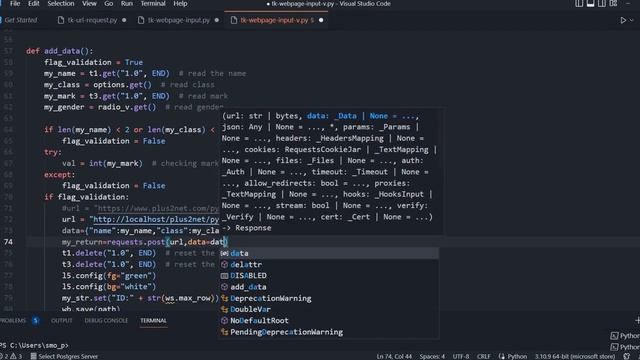Open Customize Layout icon

[x=613, y=4]
